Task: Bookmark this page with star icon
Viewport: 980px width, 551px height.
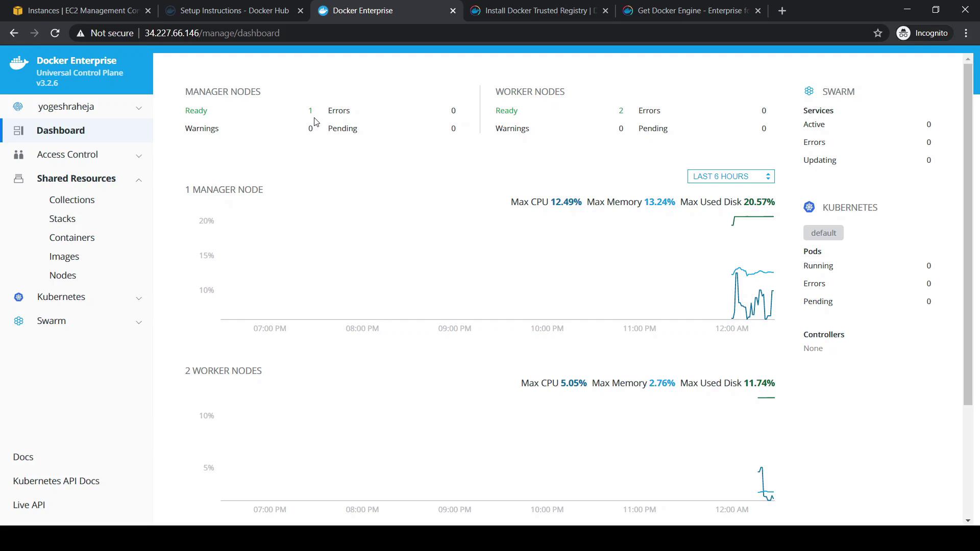Action: tap(877, 33)
